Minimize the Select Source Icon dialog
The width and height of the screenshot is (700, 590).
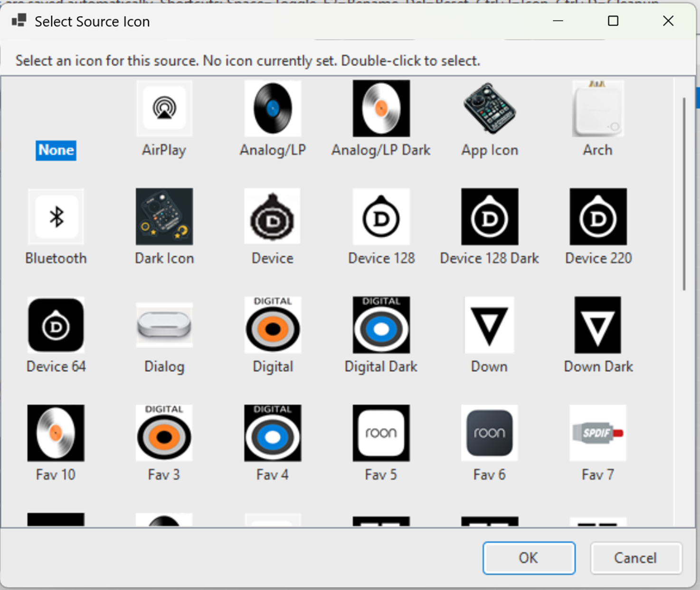558,21
